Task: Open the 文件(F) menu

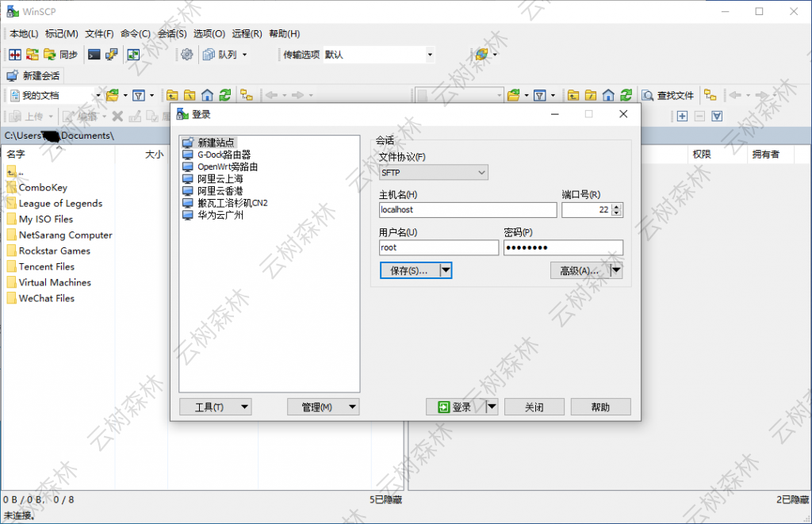Action: click(x=99, y=33)
